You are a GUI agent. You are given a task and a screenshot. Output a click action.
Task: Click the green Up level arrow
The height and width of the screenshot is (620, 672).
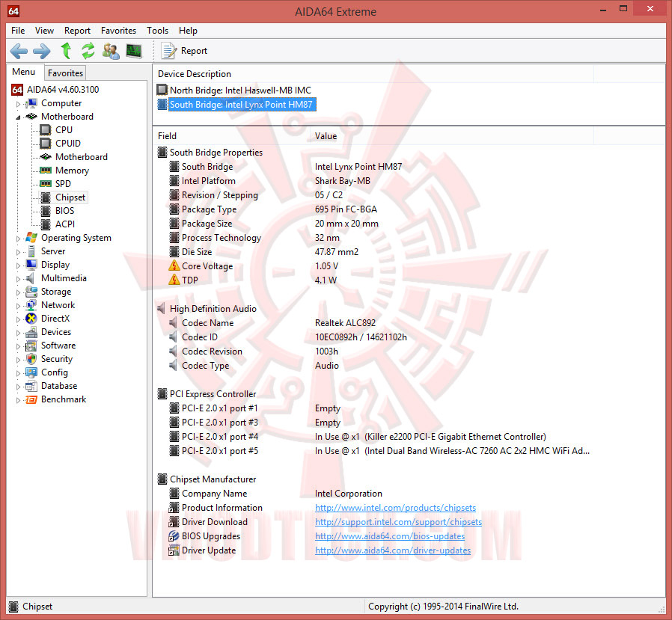pyautogui.click(x=66, y=51)
